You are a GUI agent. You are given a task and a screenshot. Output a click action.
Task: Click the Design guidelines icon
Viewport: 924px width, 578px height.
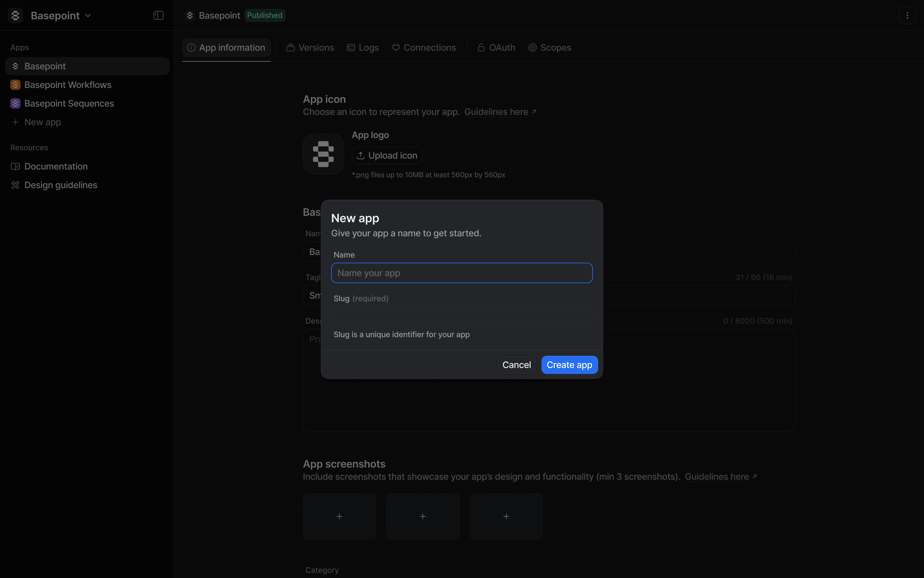pyautogui.click(x=15, y=185)
